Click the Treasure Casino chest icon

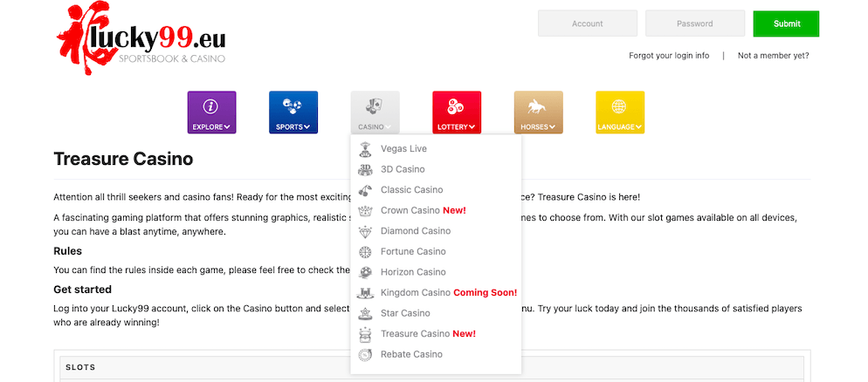pyautogui.click(x=365, y=333)
